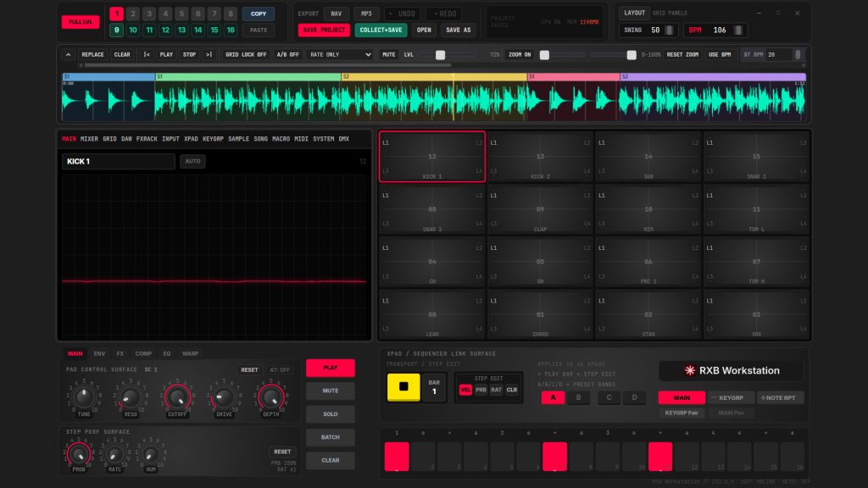Select the NOTE RPT mode button
This screenshot has width=868, height=488.
pos(779,397)
